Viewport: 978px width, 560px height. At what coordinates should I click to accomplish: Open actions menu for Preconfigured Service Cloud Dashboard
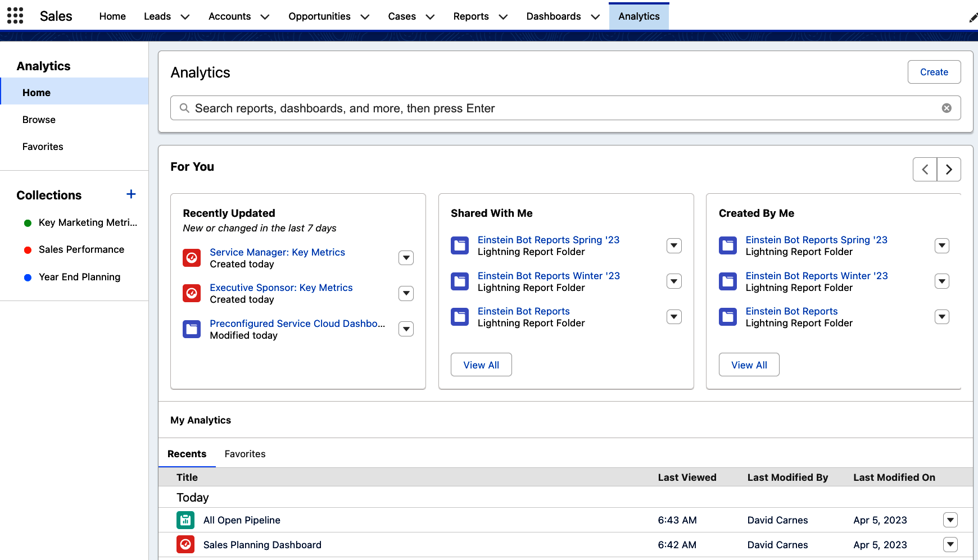coord(406,329)
